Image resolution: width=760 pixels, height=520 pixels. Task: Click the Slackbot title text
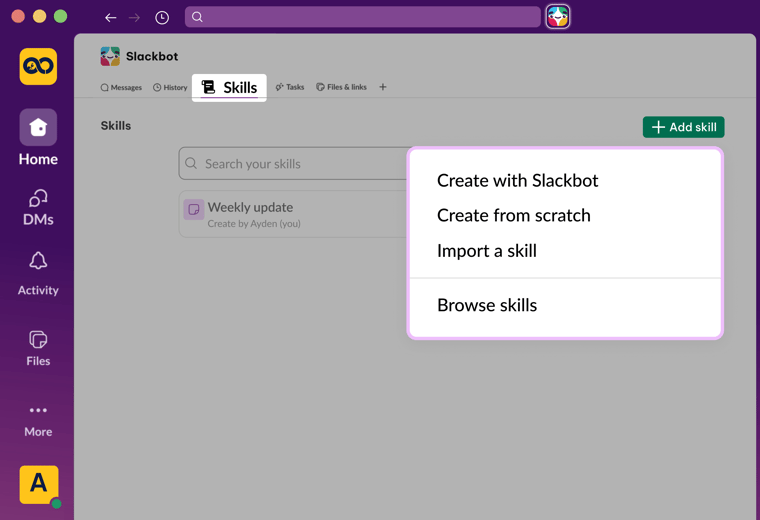tap(152, 56)
